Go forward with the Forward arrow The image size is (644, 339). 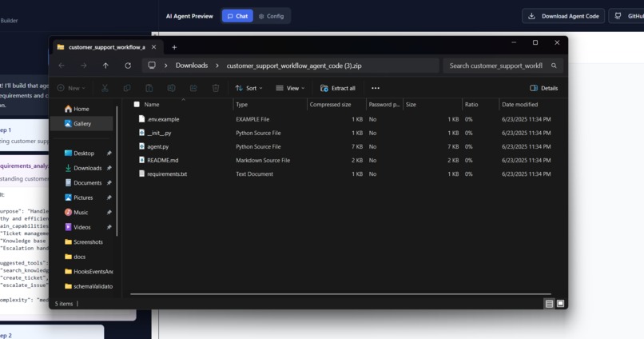83,66
